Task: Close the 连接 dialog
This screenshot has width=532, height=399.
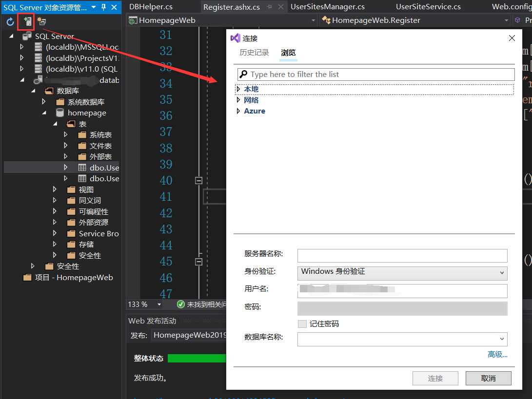Action: click(512, 38)
